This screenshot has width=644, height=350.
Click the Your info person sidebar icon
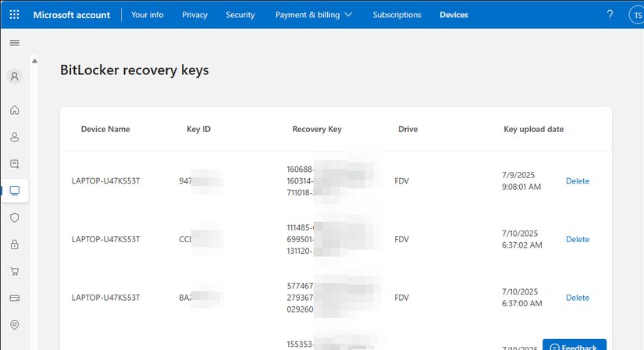(x=14, y=137)
